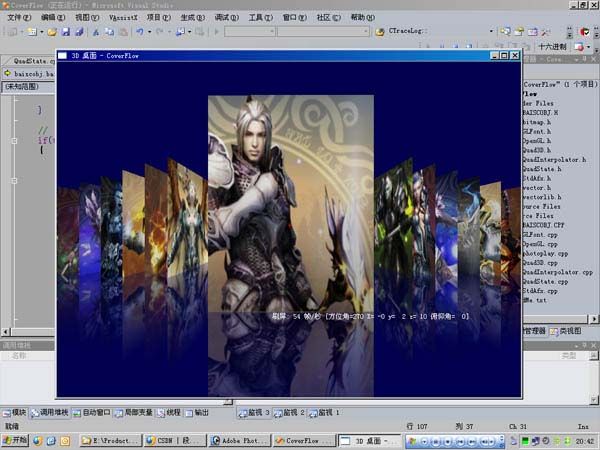Switch to the 局部变量 locals tab
The width and height of the screenshot is (600, 450).
click(x=134, y=412)
